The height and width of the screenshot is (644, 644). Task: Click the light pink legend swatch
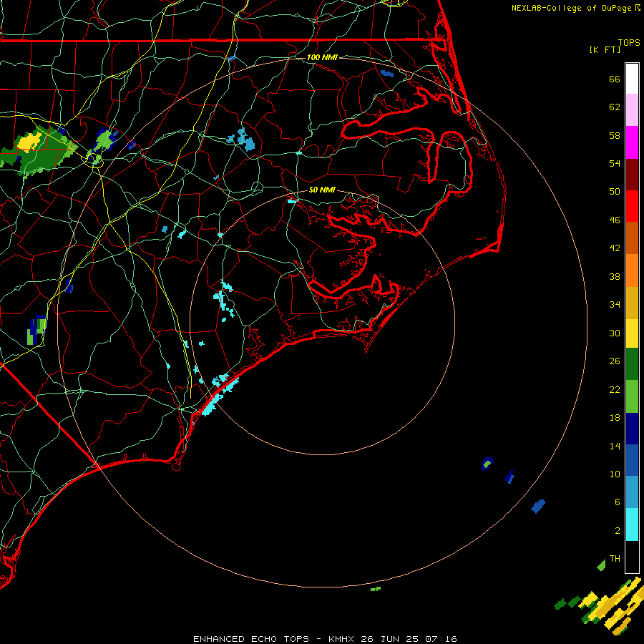[632, 110]
